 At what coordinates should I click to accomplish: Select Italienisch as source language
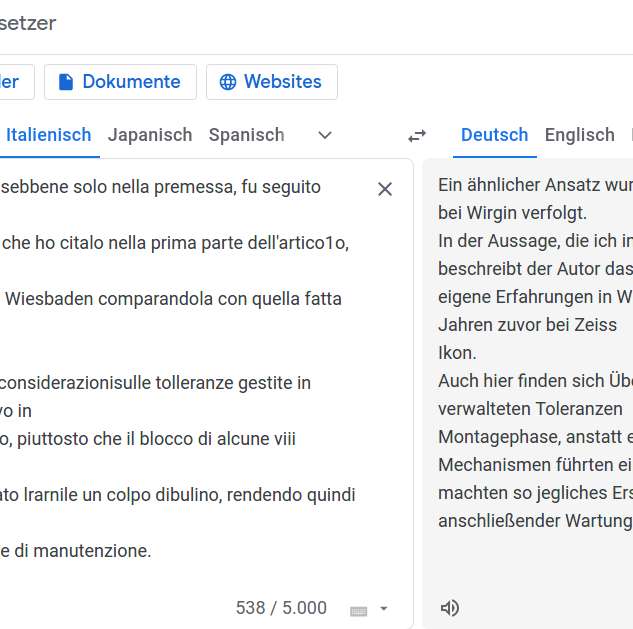tap(48, 135)
